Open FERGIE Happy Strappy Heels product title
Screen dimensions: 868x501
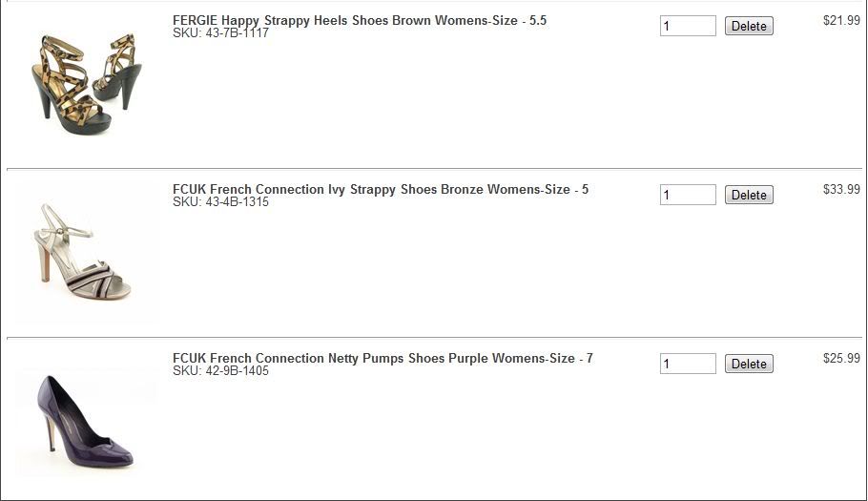pos(360,20)
